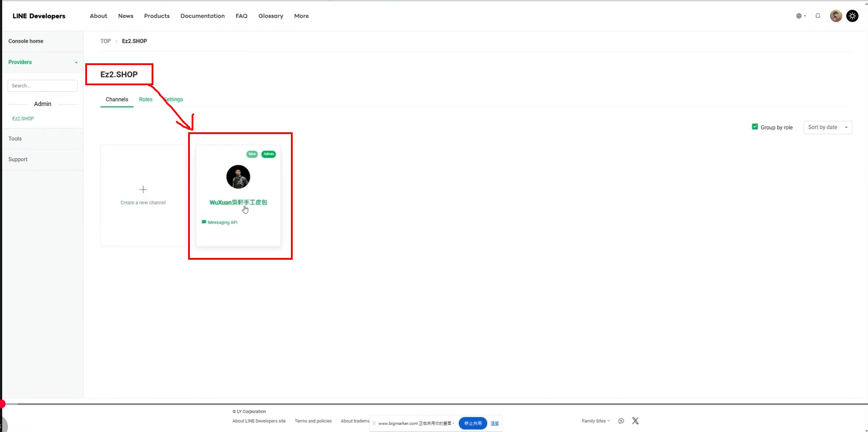Open the user profile avatar menu
This screenshot has width=868, height=432.
click(x=835, y=16)
